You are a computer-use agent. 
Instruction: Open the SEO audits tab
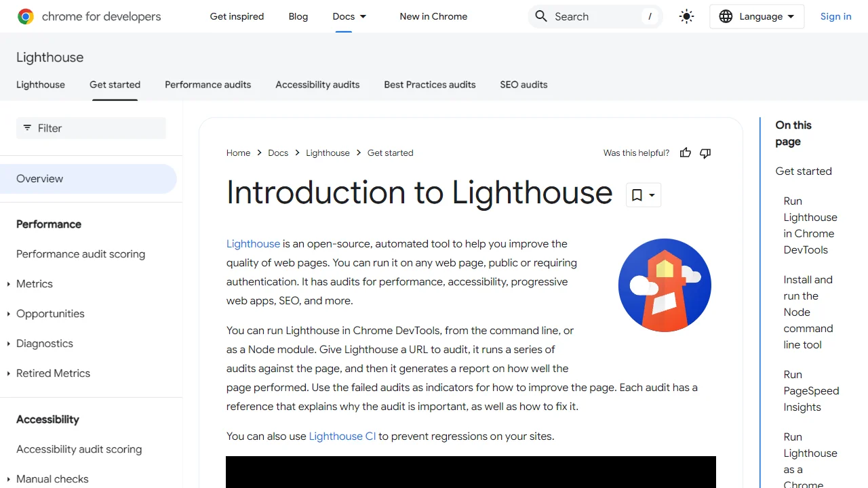[524, 85]
